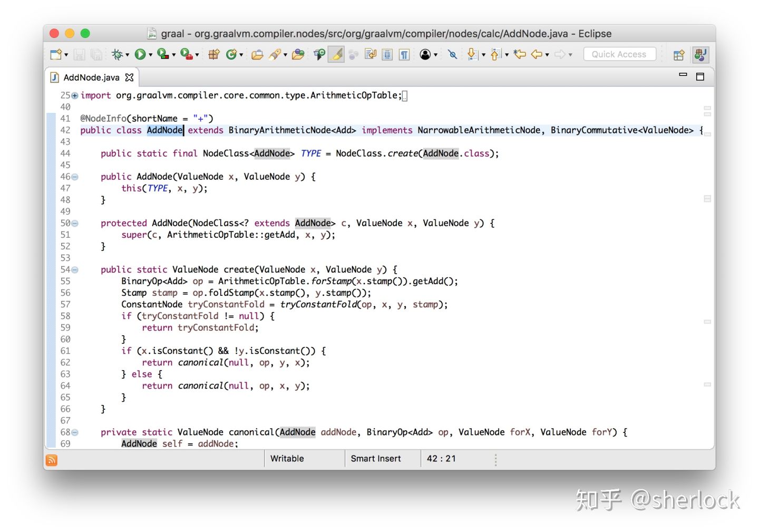Viewport: 759px width, 532px height.
Task: Click the BinaryArithmeticNode class name
Action: tap(280, 130)
